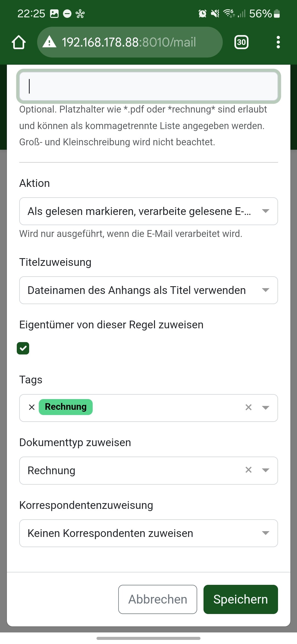Clear the Dokumenttyp Rechnung selection
Screen dimensions: 297x644
pyautogui.click(x=248, y=470)
